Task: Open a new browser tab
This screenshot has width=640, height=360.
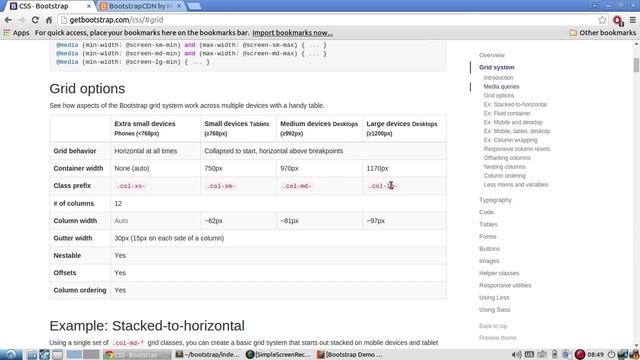Action: tap(195, 6)
